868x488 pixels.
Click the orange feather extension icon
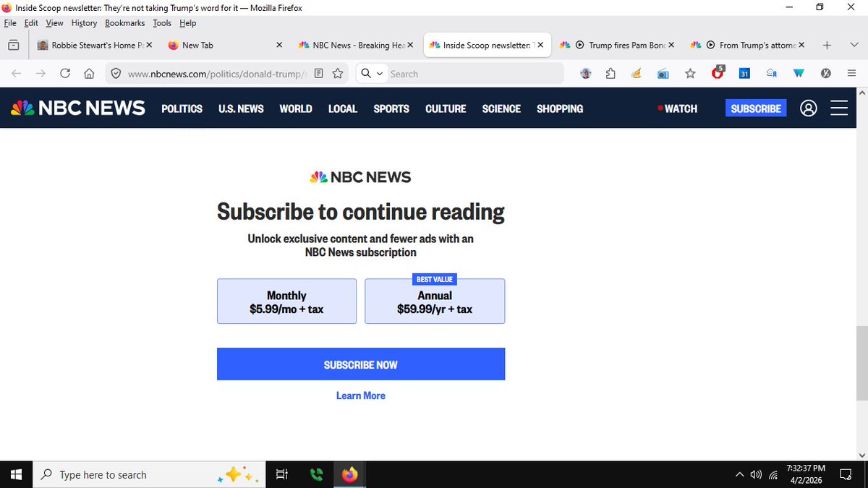click(637, 74)
